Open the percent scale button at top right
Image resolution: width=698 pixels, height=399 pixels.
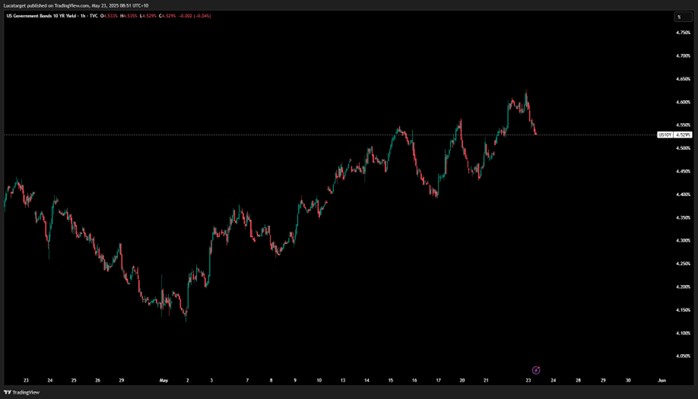pyautogui.click(x=683, y=17)
